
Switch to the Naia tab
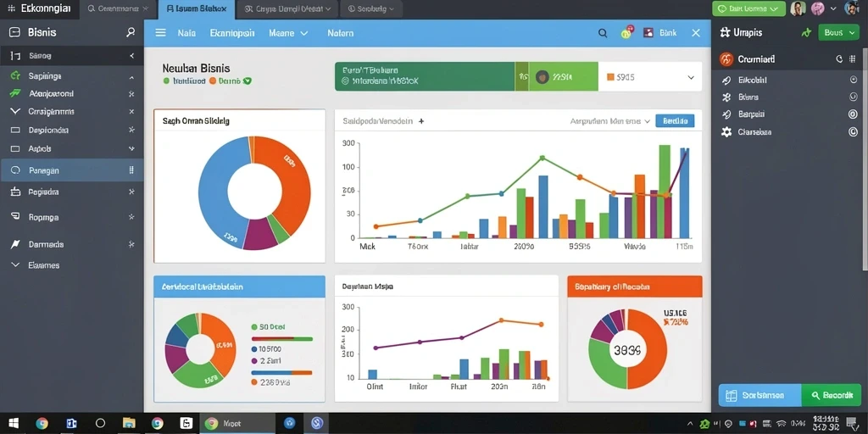[x=186, y=33]
